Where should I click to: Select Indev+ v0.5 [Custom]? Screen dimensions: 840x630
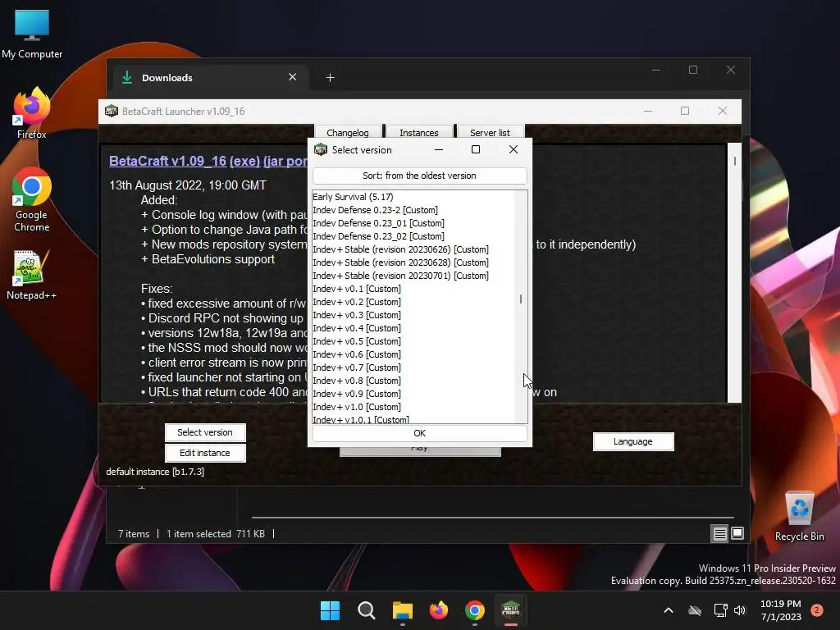[413, 341]
